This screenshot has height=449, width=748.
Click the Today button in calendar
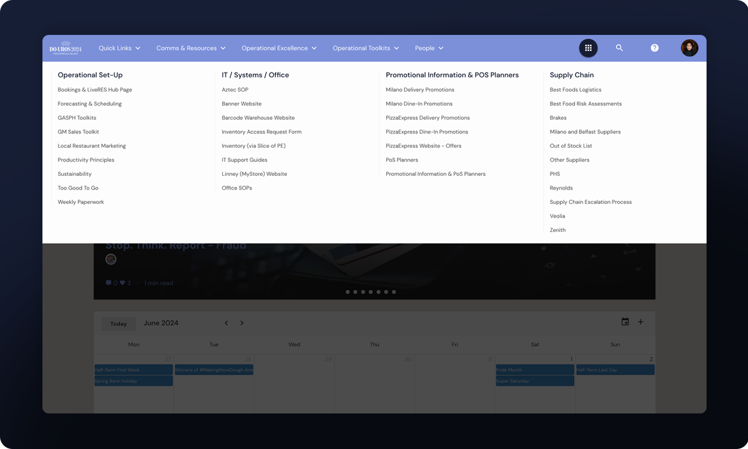pyautogui.click(x=118, y=323)
